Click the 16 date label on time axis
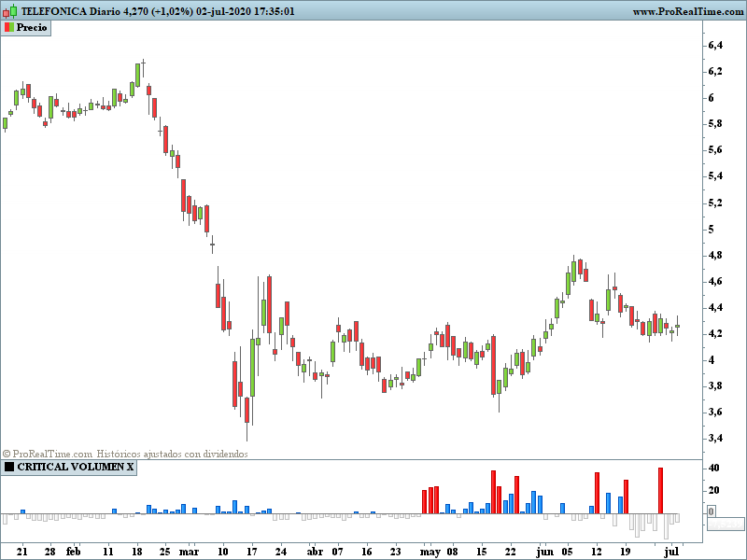The image size is (747, 560). tap(366, 552)
